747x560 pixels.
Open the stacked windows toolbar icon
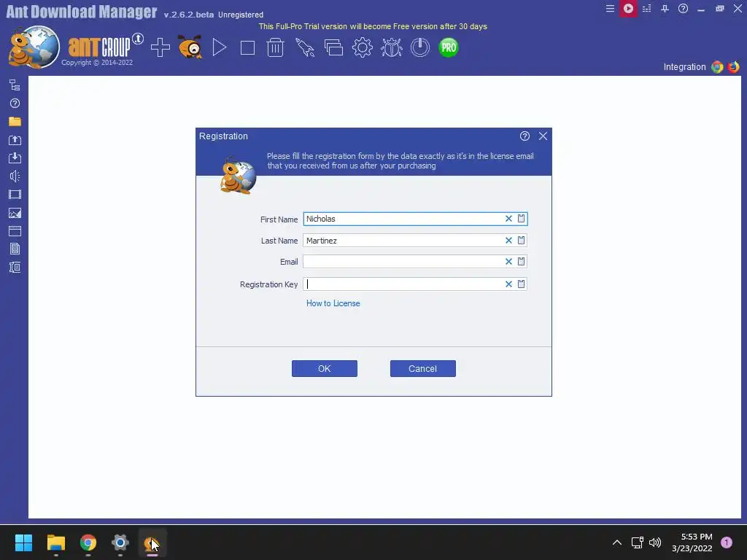[333, 47]
